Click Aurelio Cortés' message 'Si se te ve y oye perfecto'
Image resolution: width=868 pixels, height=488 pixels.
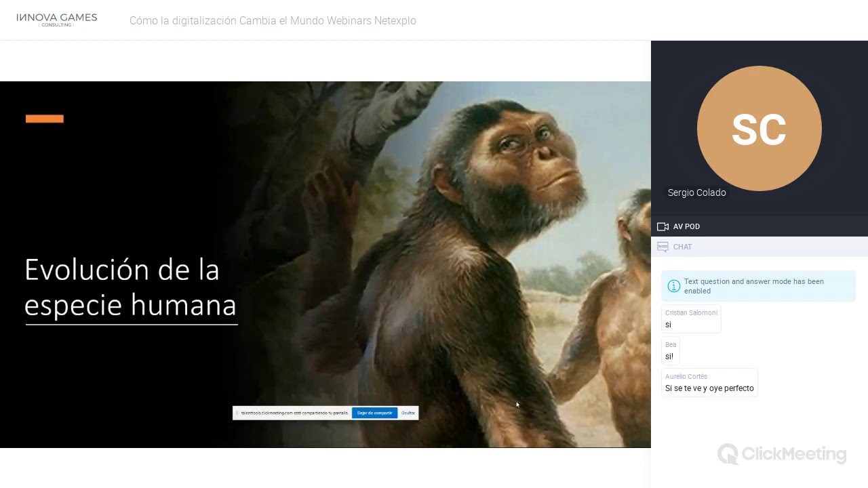[x=709, y=383]
